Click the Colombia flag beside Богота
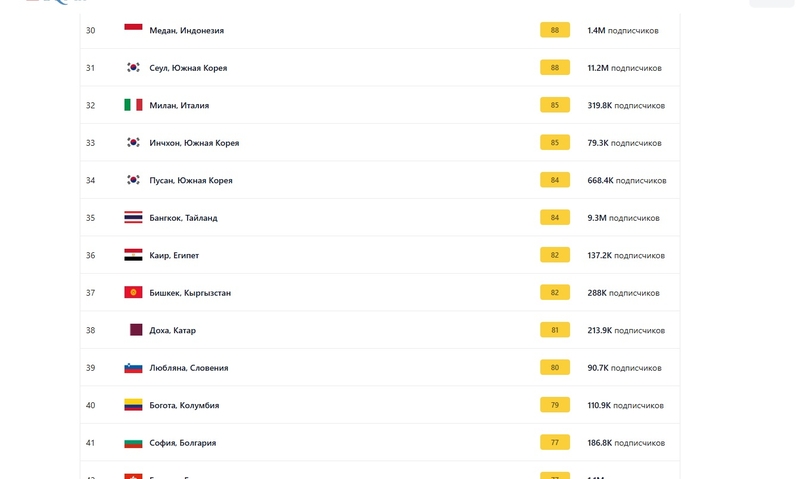 pyautogui.click(x=133, y=405)
